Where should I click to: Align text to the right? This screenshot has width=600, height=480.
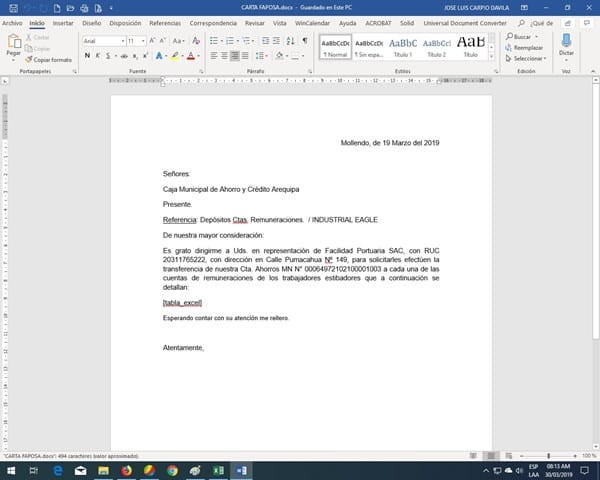coord(235,56)
